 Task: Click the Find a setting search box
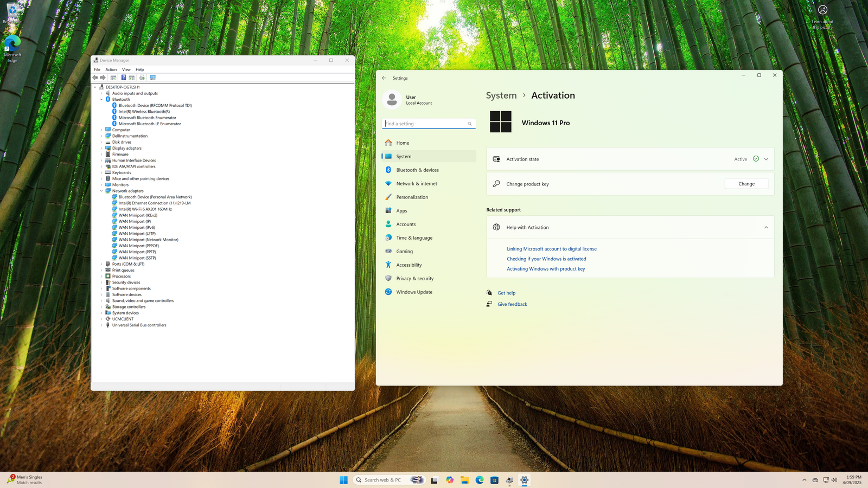425,124
